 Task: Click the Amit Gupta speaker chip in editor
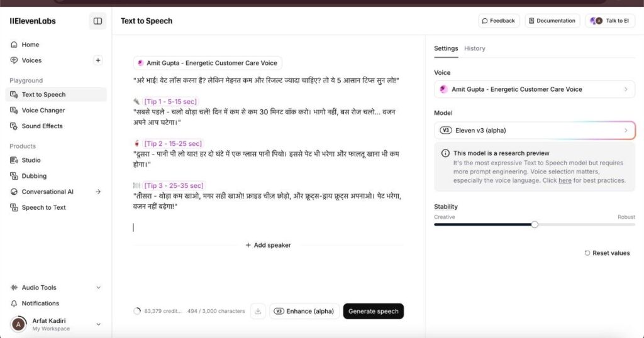(208, 63)
